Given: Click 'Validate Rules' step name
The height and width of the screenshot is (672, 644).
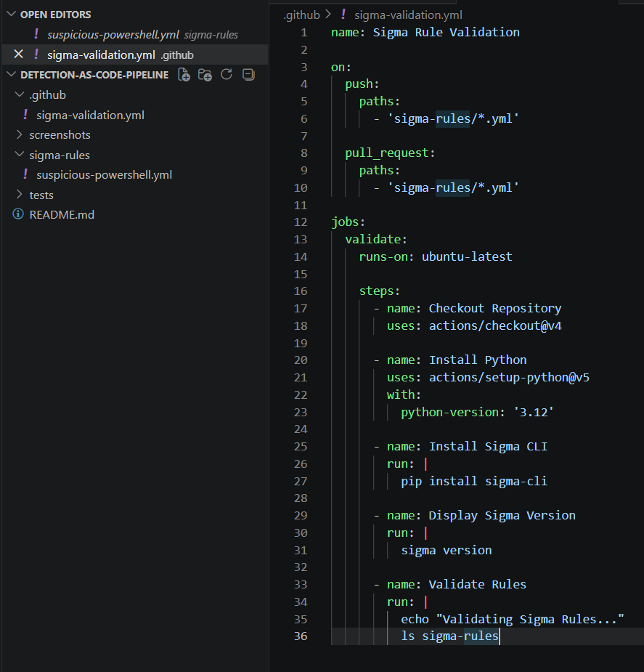Looking at the screenshot, I should click(478, 585).
